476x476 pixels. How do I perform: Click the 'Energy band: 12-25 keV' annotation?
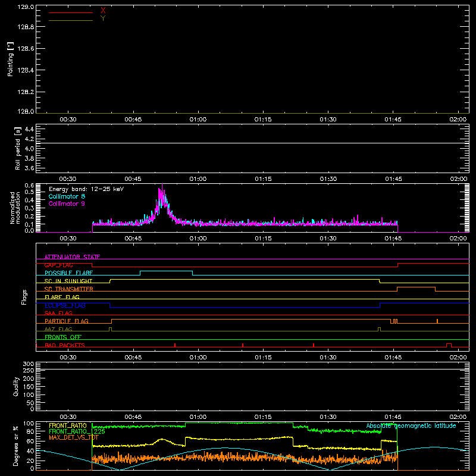point(86,189)
